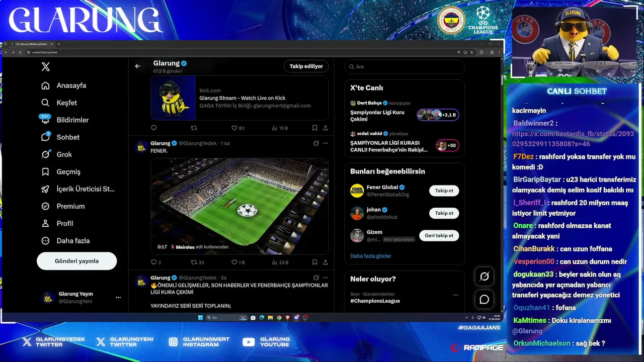Follow johan with Takip et button
This screenshot has height=362, width=644.
[444, 213]
